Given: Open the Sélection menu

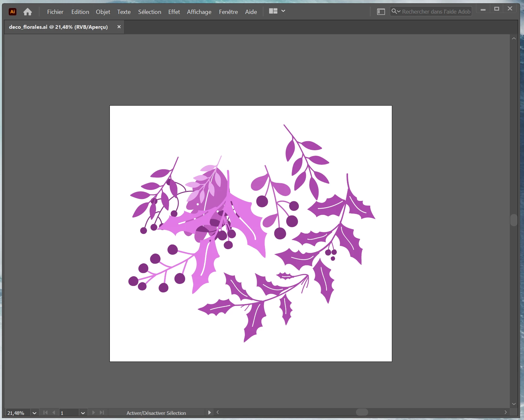Looking at the screenshot, I should pos(150,12).
